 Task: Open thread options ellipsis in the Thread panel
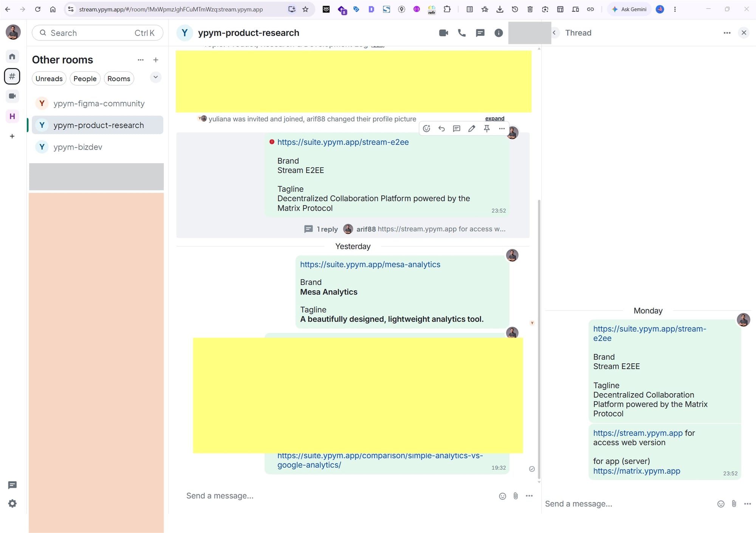[727, 33]
